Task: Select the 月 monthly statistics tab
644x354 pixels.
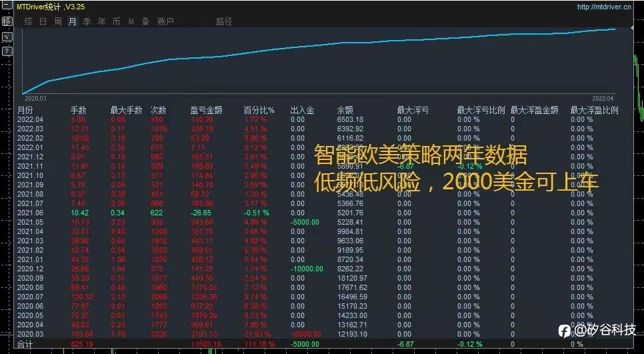Action: (72, 21)
